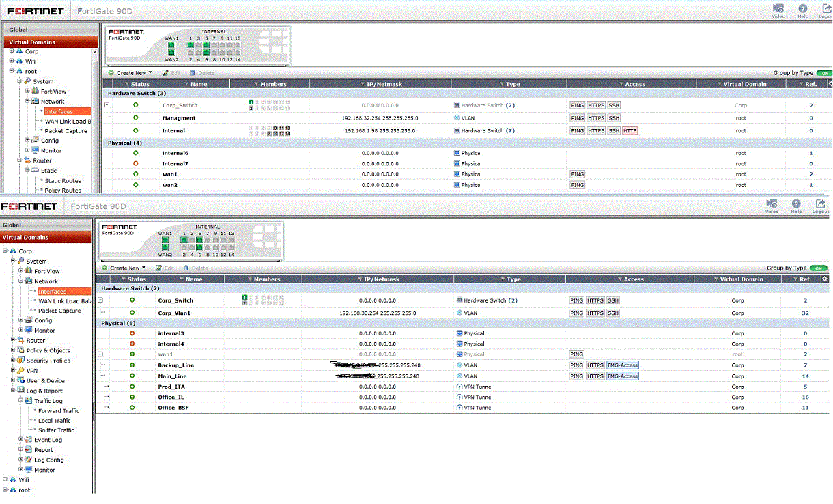The width and height of the screenshot is (833, 504).
Task: Click the Report icon under Log & Report
Action: coord(29,450)
